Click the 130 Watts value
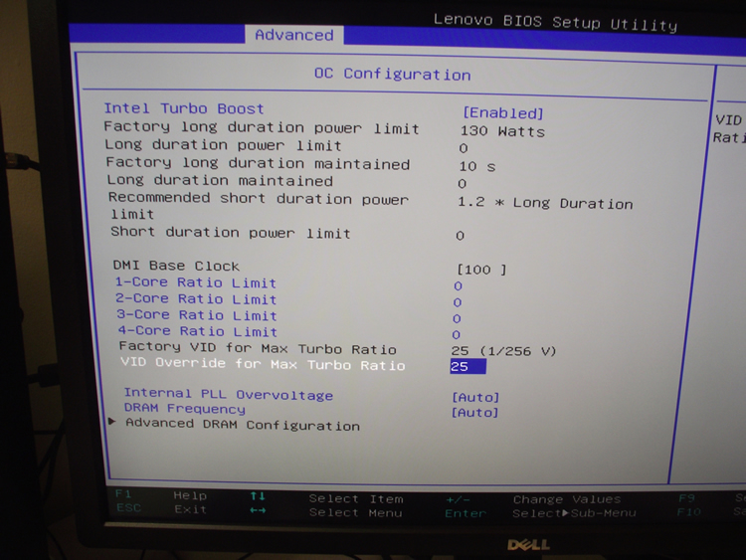This screenshot has height=560, width=746. pos(502,131)
